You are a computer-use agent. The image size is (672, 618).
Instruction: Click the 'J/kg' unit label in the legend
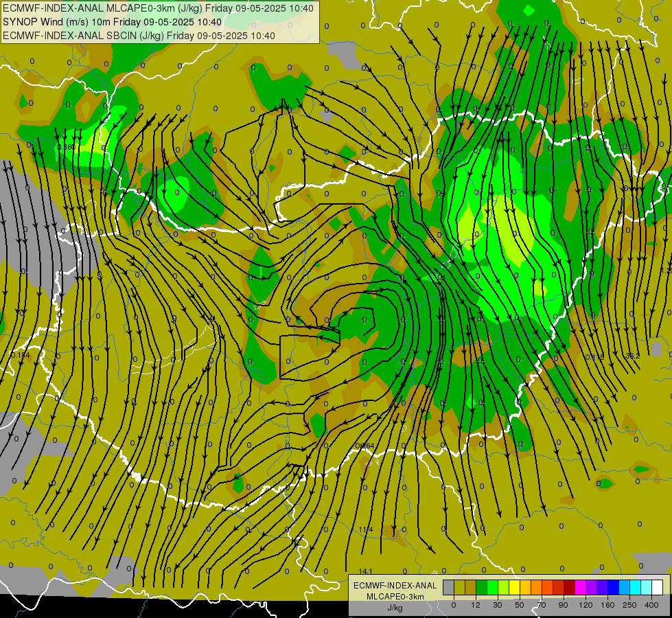coord(395,608)
